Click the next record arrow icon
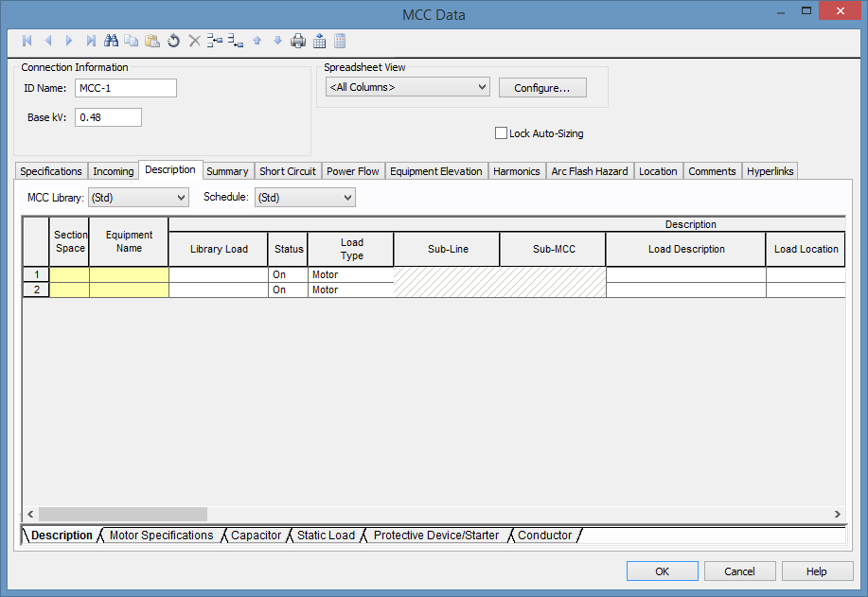 point(69,41)
